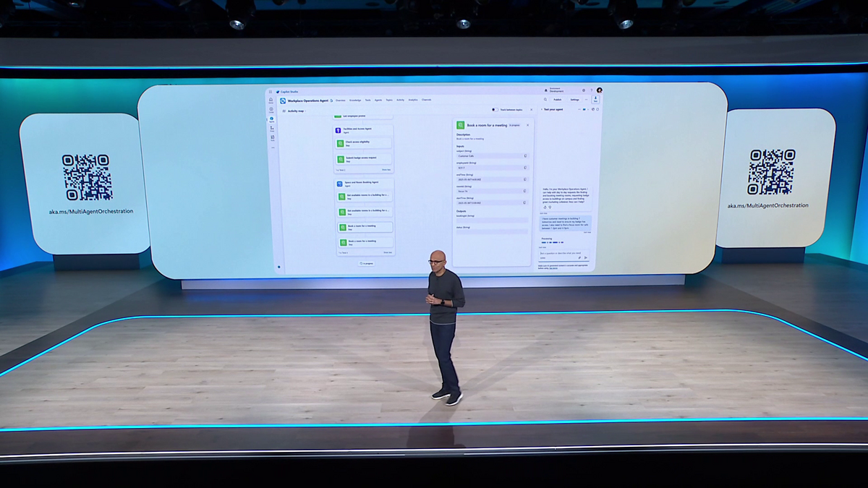Click the right aka.ms/MultiAgentOrchestration text
The width and height of the screenshot is (868, 488).
tap(768, 205)
